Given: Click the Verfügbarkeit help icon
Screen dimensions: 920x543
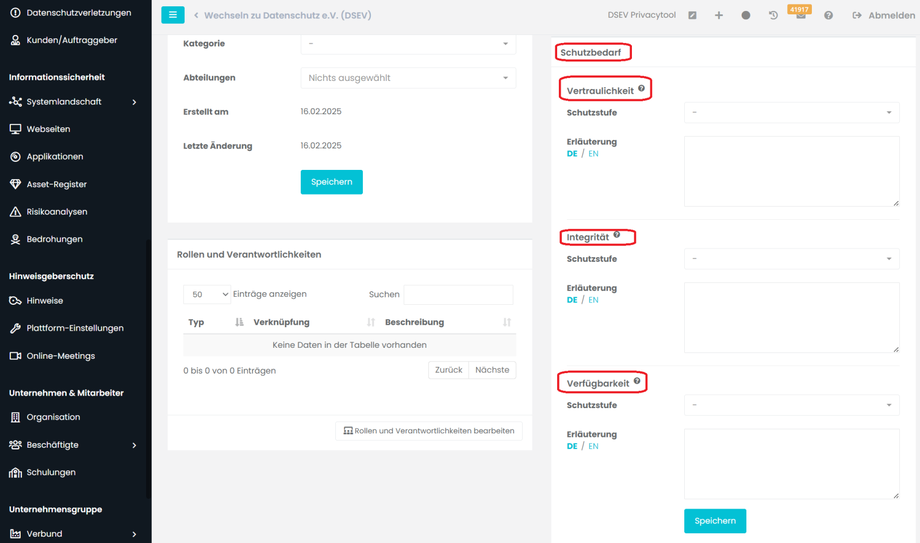Looking at the screenshot, I should click(637, 381).
